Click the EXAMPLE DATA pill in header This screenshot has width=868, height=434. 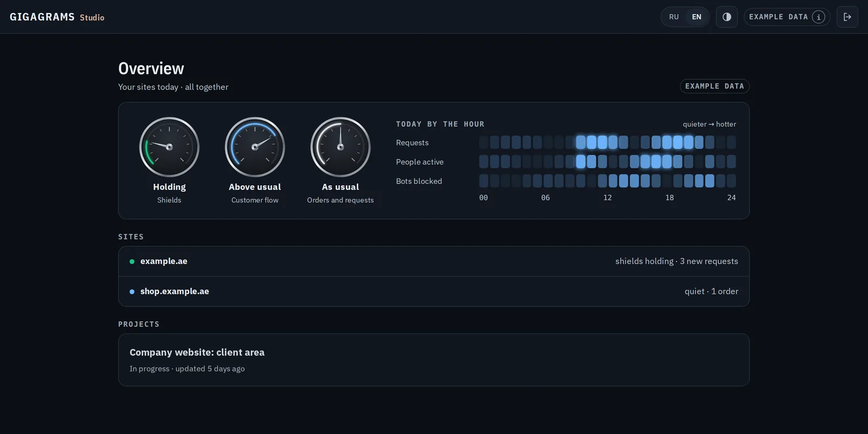point(787,17)
